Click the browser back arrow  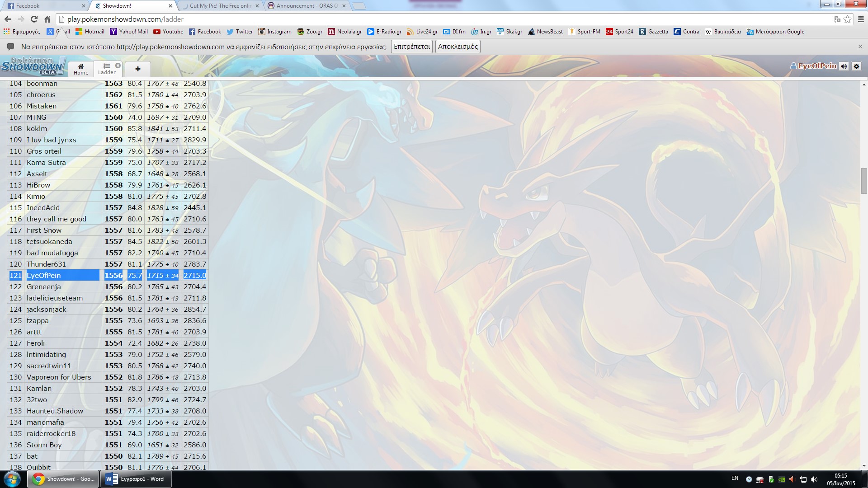(x=8, y=19)
